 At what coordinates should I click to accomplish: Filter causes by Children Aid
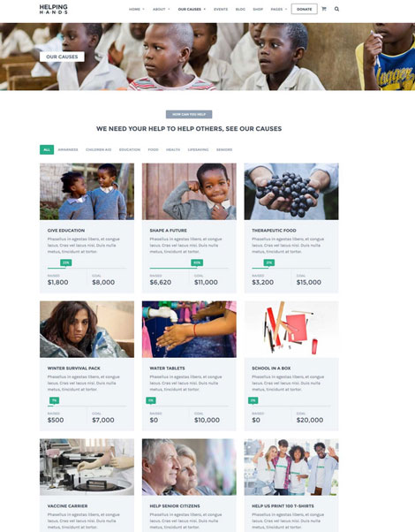coord(98,149)
